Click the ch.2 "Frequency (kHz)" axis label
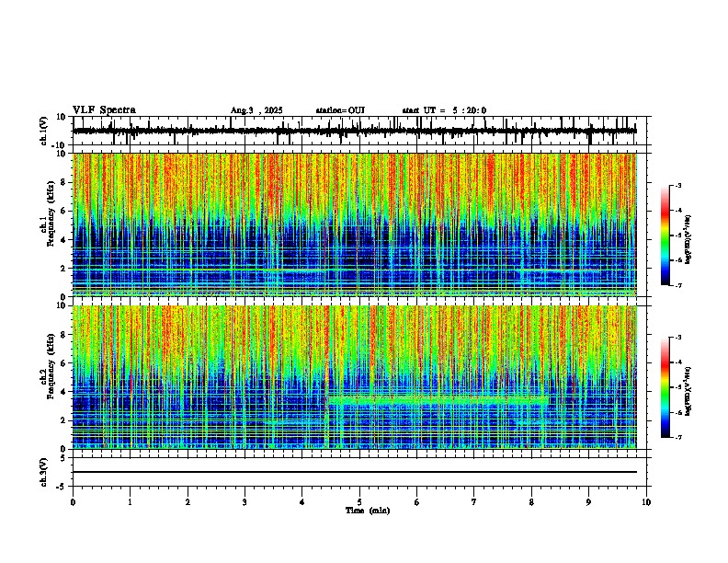Viewport: 728px width, 563px height. click(51, 366)
